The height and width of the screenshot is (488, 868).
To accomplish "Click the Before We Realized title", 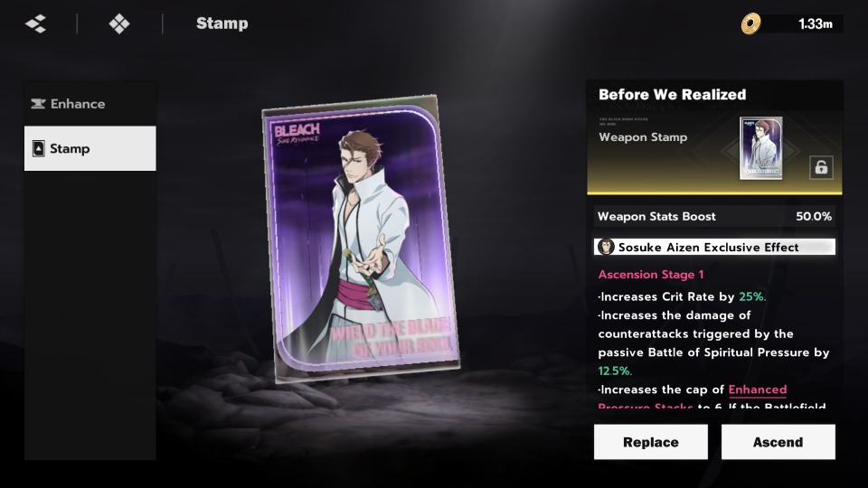I will point(672,95).
